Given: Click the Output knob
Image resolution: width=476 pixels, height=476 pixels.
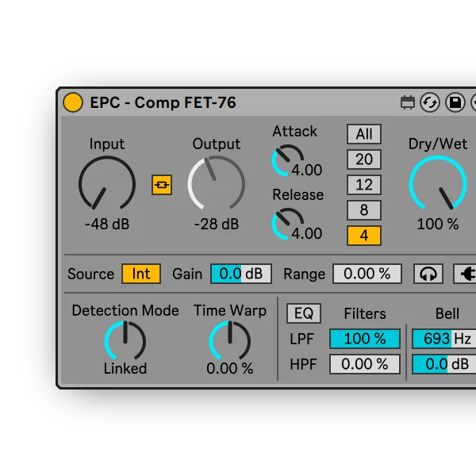Looking at the screenshot, I should coord(216,183).
